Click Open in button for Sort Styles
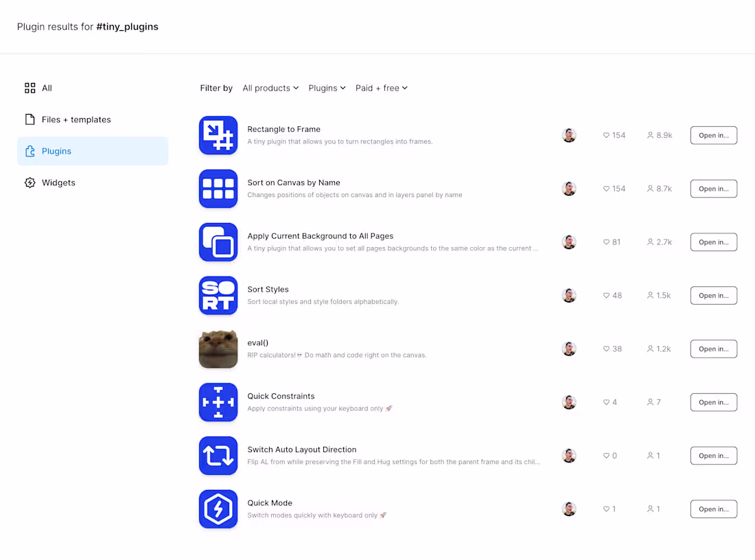Screen dimensions: 755x560 (713, 295)
